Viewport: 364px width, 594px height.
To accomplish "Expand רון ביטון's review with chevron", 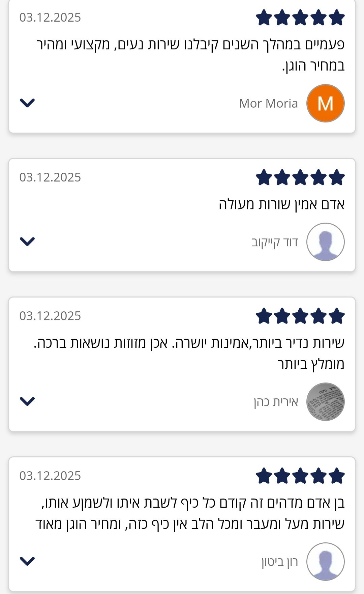I will 27,561.
